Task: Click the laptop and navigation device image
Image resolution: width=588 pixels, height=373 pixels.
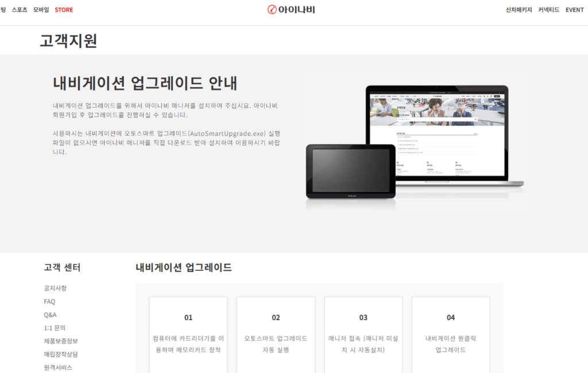Action: 415,145
